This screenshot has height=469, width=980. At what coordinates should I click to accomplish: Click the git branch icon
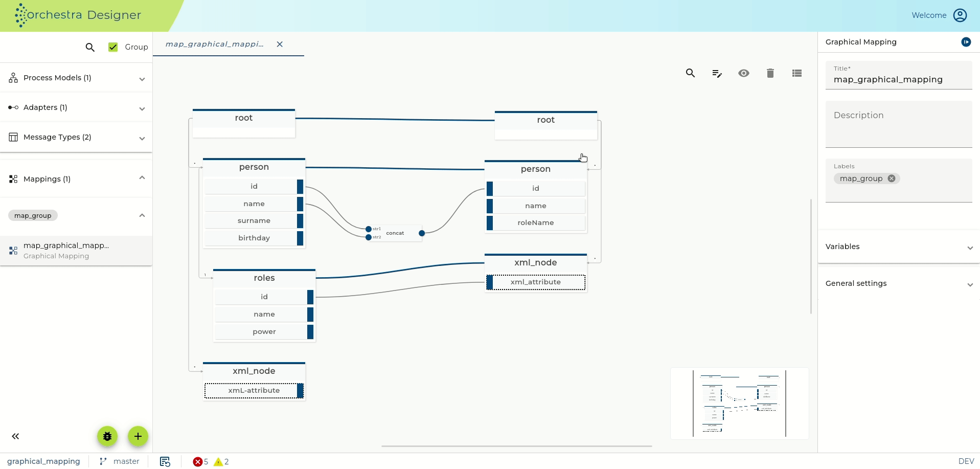(103, 461)
